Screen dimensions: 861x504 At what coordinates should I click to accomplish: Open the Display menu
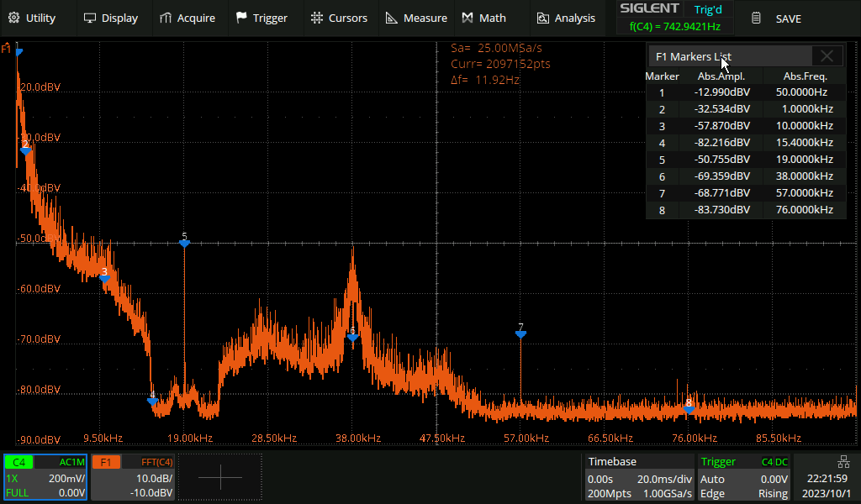pyautogui.click(x=111, y=18)
